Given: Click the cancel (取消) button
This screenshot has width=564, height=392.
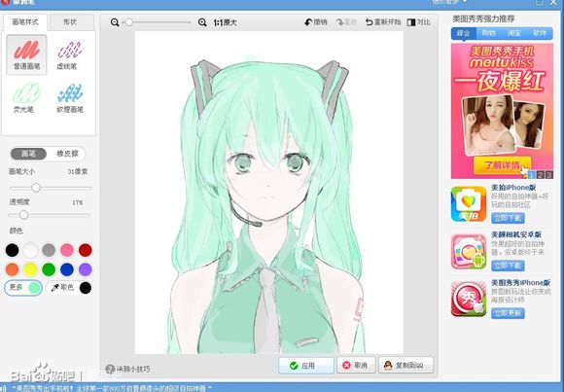Looking at the screenshot, I should (356, 366).
